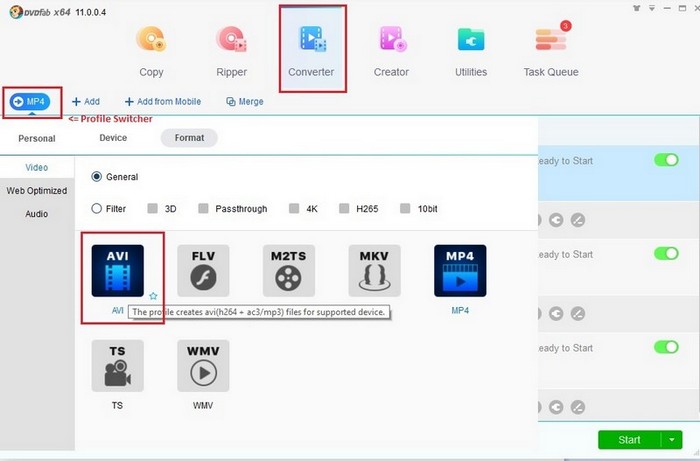Image resolution: width=700 pixels, height=461 pixels.
Task: Toggle the third task's enable switch
Action: point(667,347)
